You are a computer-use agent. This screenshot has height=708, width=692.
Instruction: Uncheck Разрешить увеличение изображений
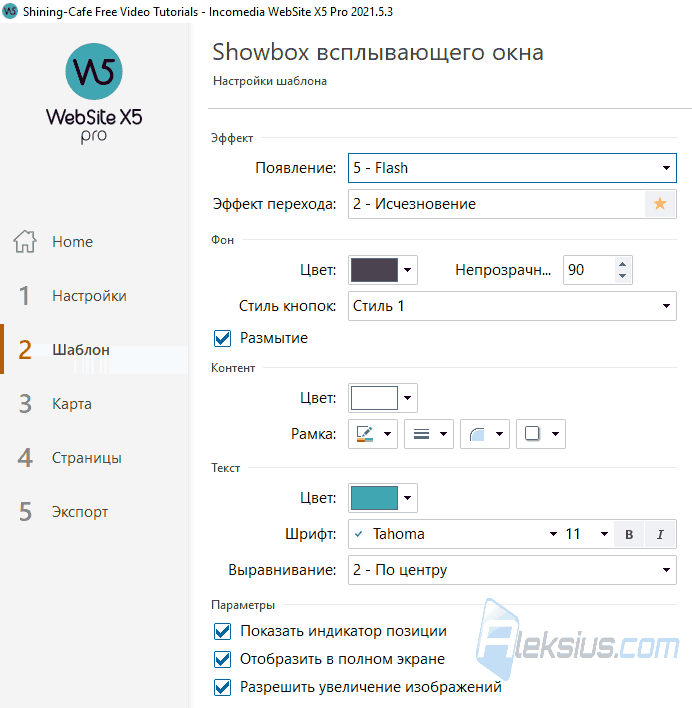click(223, 687)
